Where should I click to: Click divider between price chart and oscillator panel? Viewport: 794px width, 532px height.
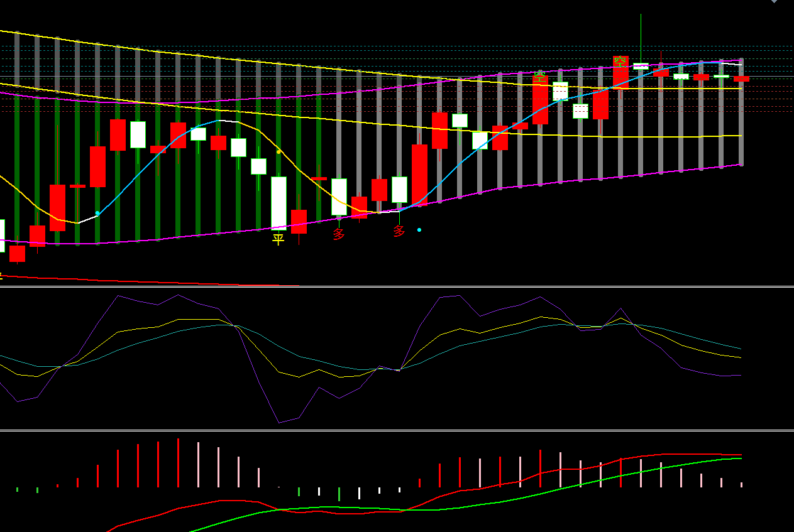397,287
